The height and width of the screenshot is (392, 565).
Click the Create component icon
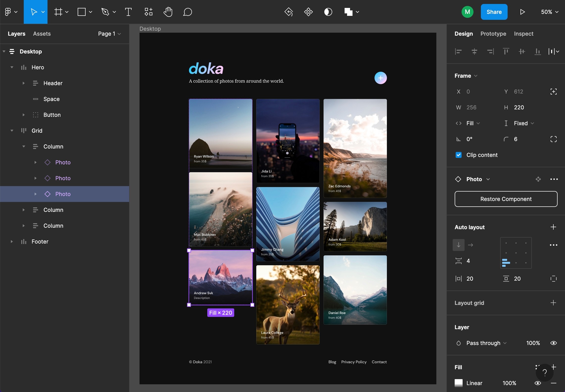308,12
